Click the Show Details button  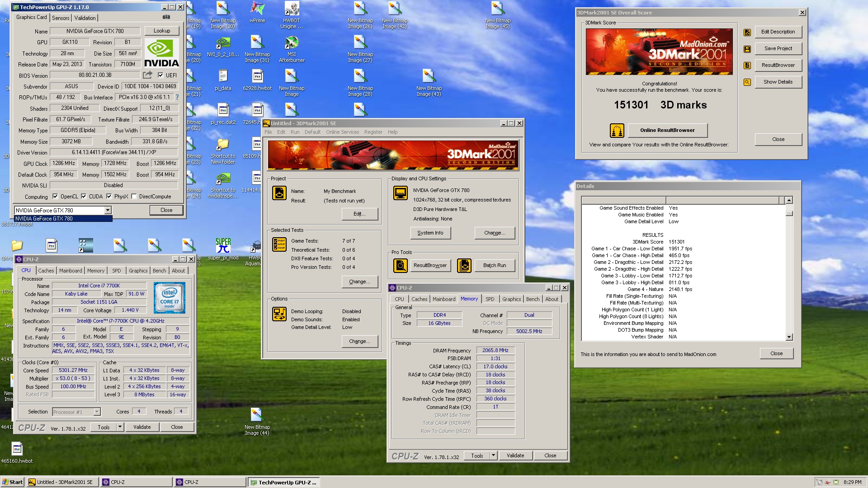pos(778,82)
